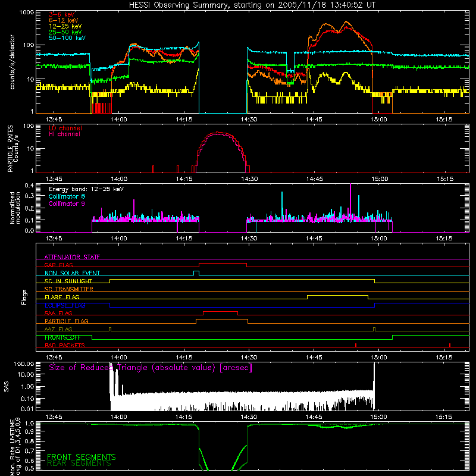Click the ATTENUATOR STATE flag label
The height and width of the screenshot is (476, 476).
point(72,257)
